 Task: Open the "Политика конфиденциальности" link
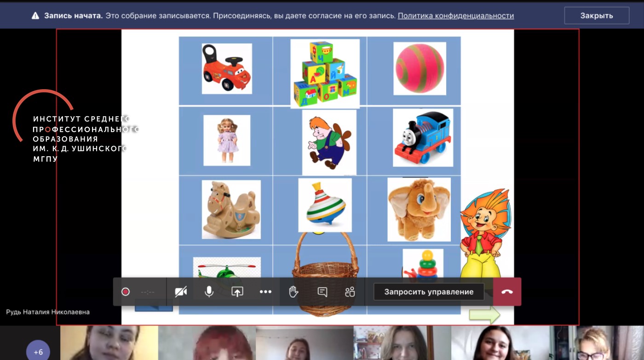pos(455,16)
